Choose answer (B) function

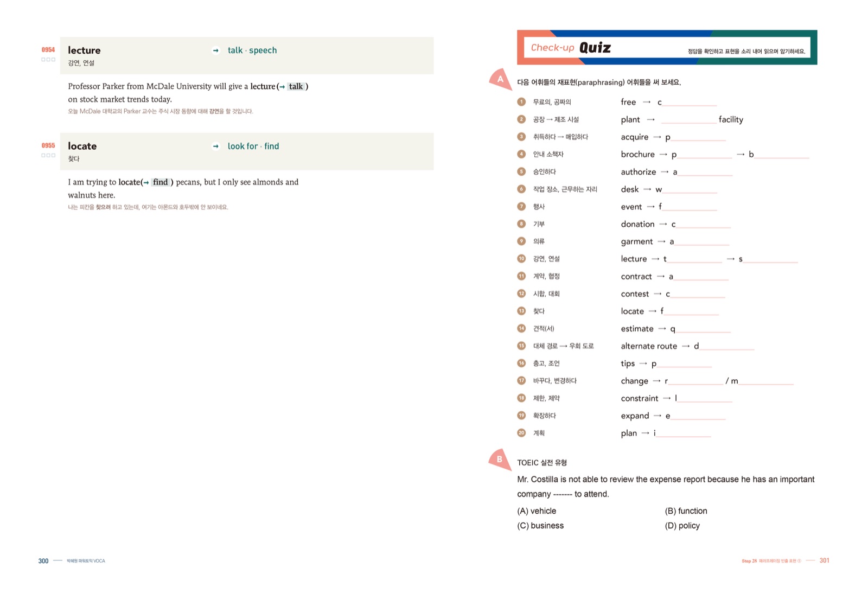point(686,511)
